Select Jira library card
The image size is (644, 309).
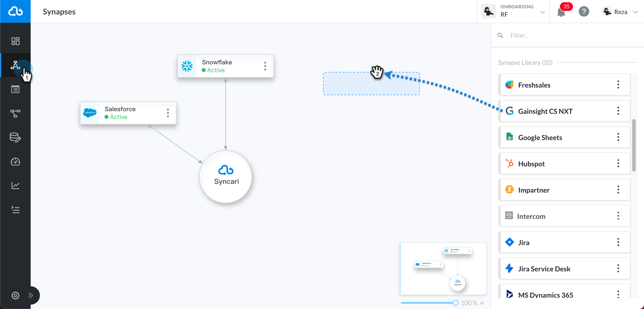(x=564, y=242)
